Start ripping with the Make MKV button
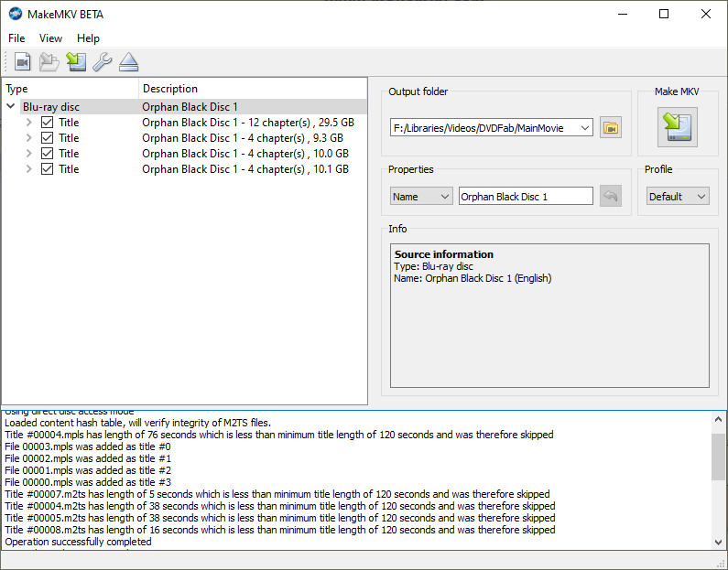This screenshot has width=728, height=570. pyautogui.click(x=677, y=127)
